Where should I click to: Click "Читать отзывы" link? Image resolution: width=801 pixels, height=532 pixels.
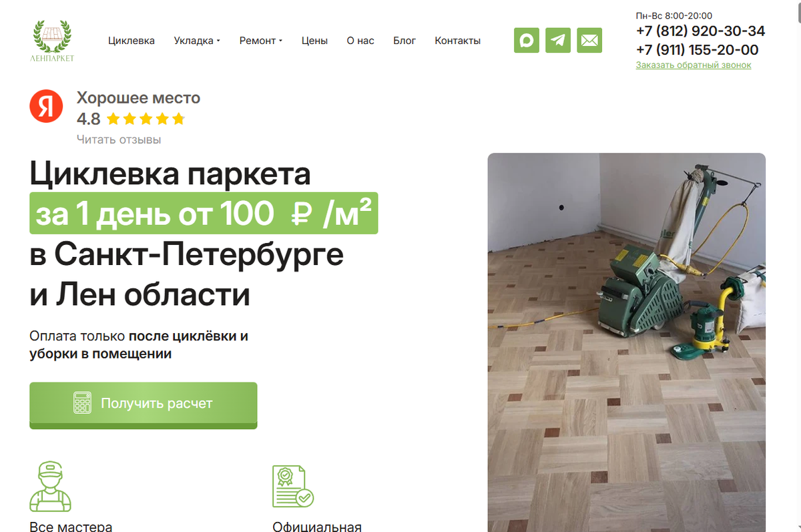119,140
